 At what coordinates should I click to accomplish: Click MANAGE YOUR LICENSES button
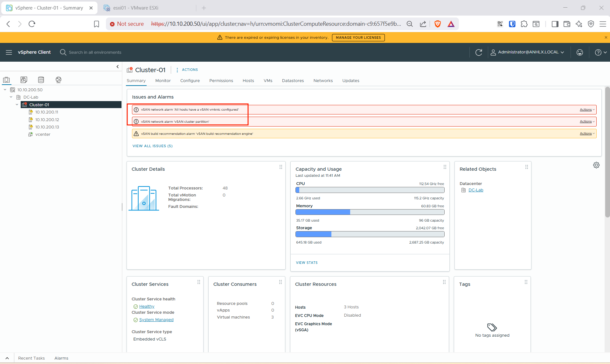coord(358,38)
